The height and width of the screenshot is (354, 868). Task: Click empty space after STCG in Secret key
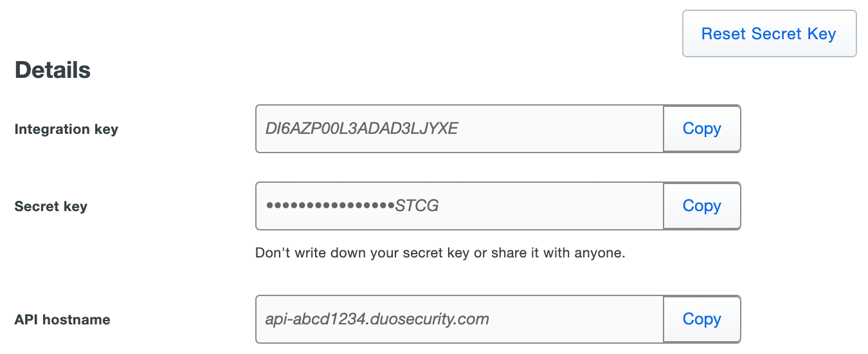[547, 206]
